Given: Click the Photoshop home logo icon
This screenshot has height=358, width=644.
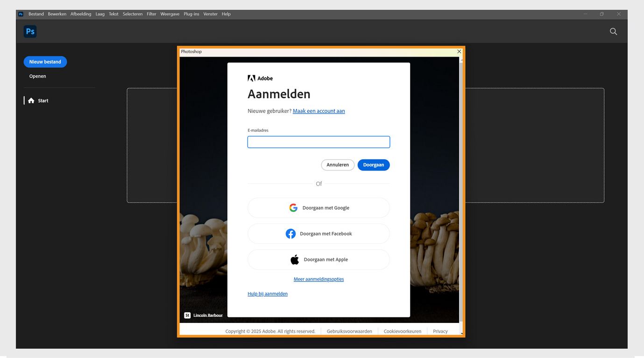Looking at the screenshot, I should pyautogui.click(x=30, y=31).
